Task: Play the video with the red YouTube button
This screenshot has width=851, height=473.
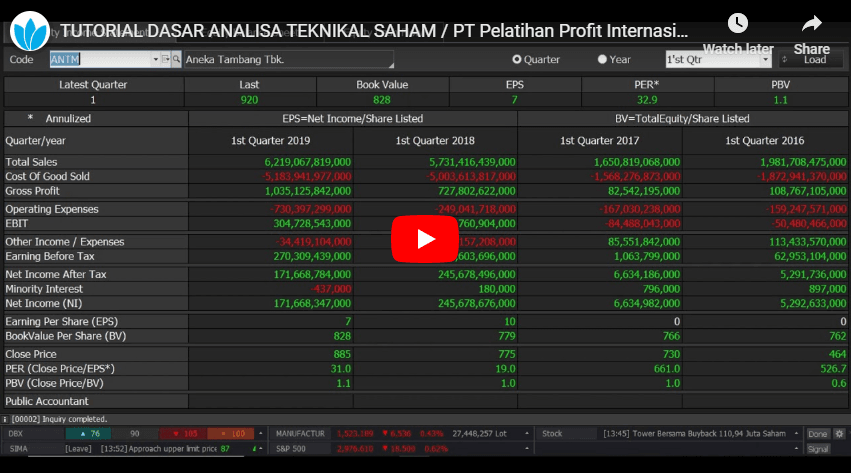Action: click(x=425, y=238)
